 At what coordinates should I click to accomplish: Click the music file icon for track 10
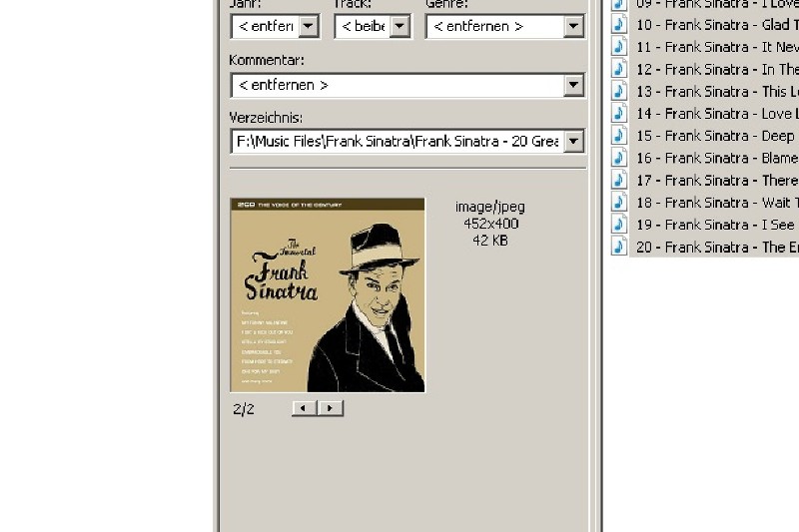click(x=619, y=24)
